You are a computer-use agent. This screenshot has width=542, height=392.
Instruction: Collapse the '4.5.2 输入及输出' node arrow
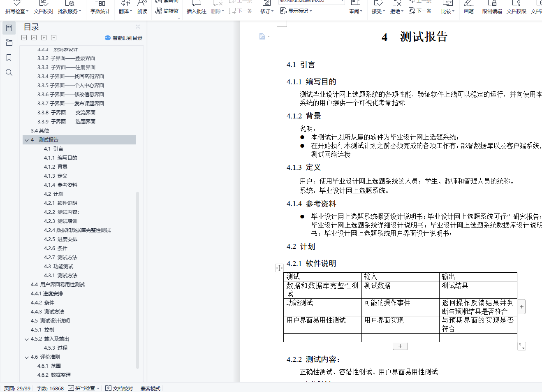coord(27,339)
